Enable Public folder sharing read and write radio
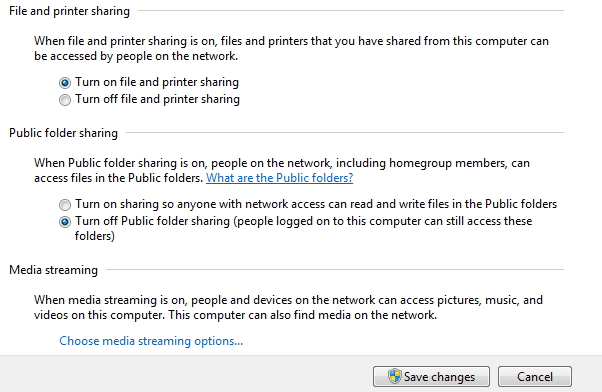602x392 pixels. [x=65, y=205]
